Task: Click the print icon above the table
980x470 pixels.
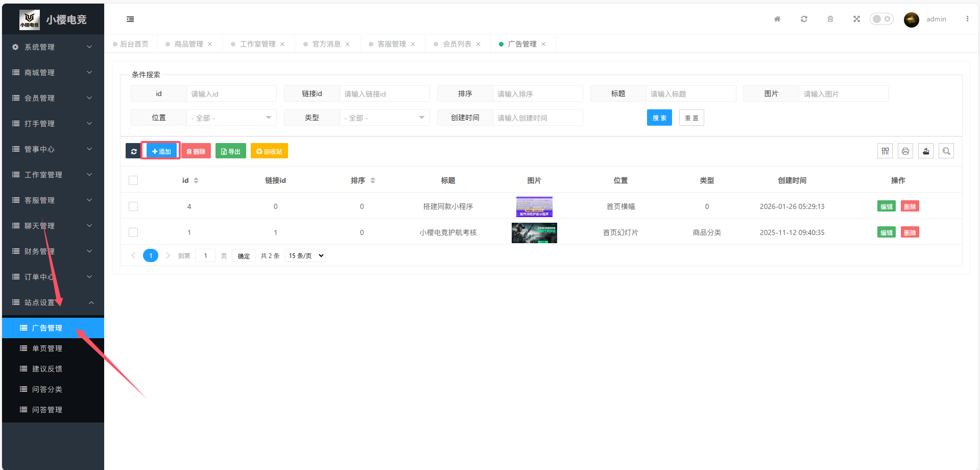Action: (905, 151)
